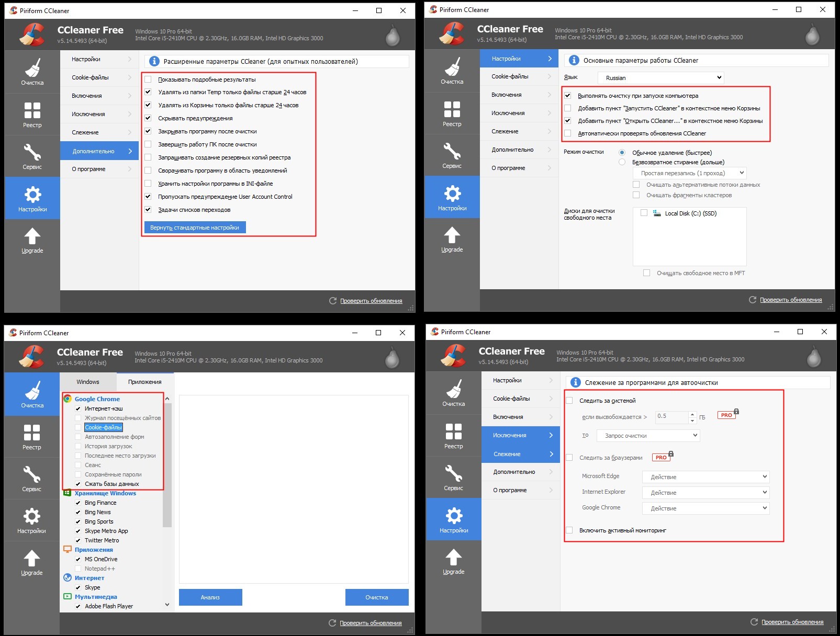Viewport: 840px width, 636px height.
Task: Open Сервис in the top-left window sidebar
Action: point(32,156)
